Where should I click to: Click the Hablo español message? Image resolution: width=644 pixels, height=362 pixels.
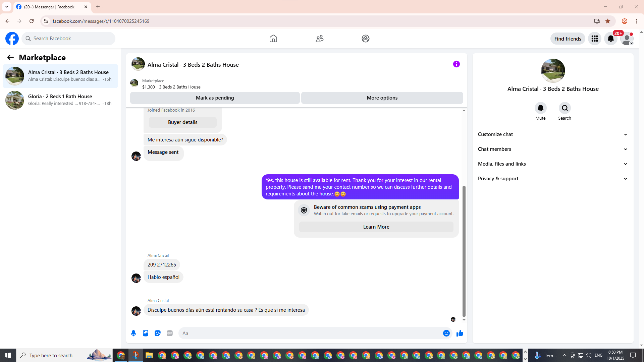[163, 277]
